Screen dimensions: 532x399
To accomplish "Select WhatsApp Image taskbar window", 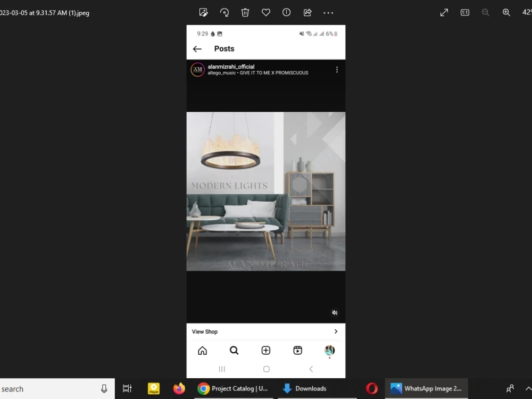I will point(427,388).
